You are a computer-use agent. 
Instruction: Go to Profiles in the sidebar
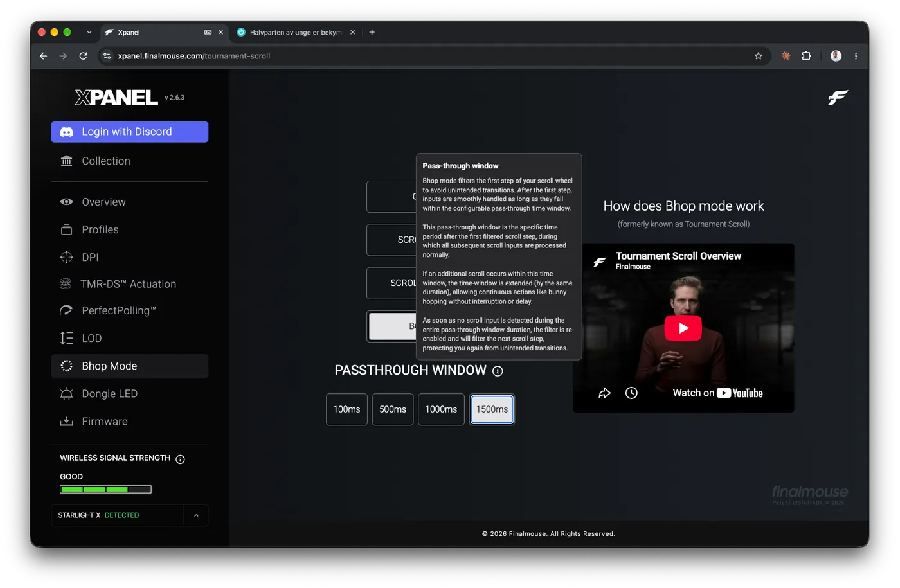[130, 229]
